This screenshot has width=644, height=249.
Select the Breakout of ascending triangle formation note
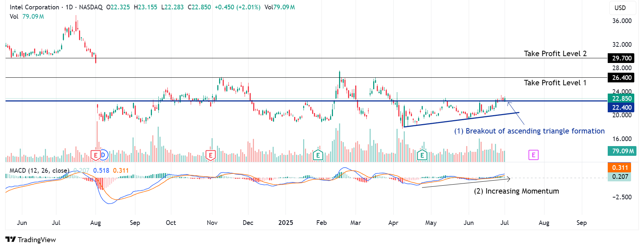(529, 131)
